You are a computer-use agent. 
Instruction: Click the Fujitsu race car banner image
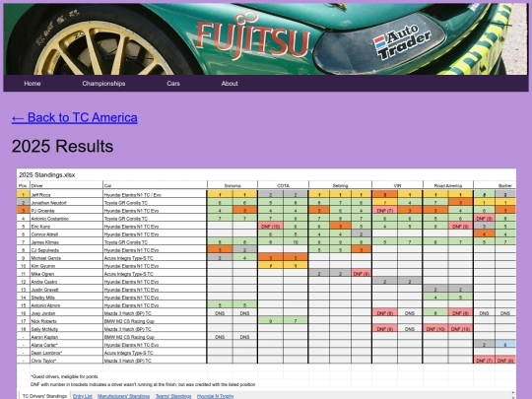click(x=266, y=38)
